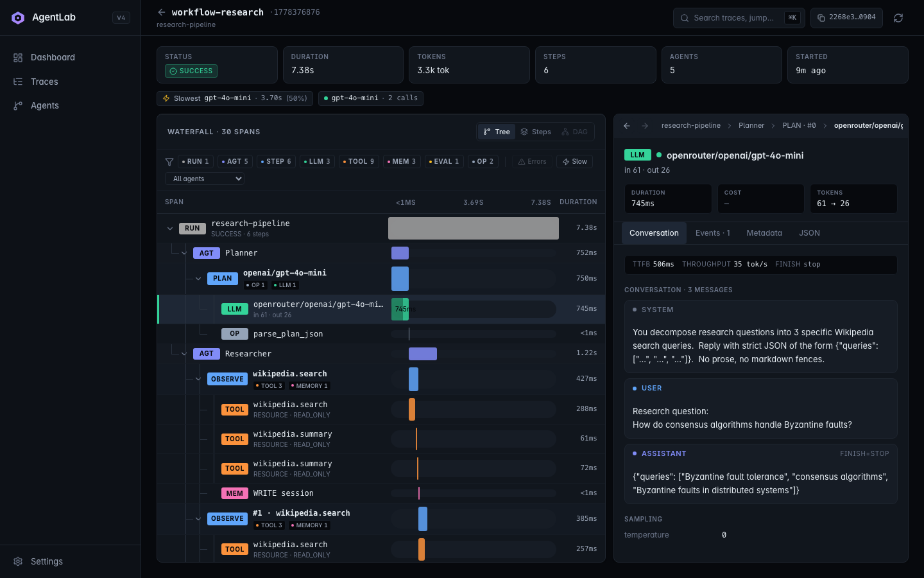924x578 pixels.
Task: Switch waterfall to Tree view
Action: tap(497, 132)
